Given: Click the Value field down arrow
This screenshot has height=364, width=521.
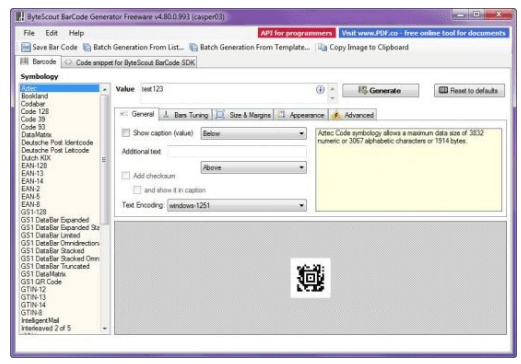Looking at the screenshot, I should click(332, 98).
